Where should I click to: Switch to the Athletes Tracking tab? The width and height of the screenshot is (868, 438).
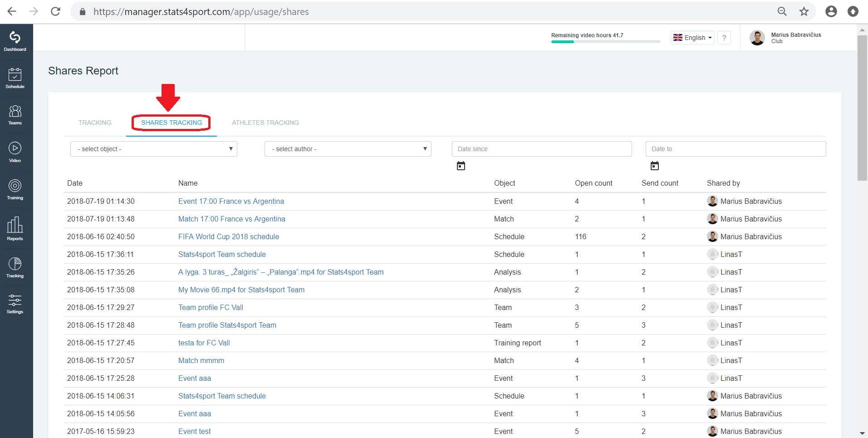pos(265,123)
